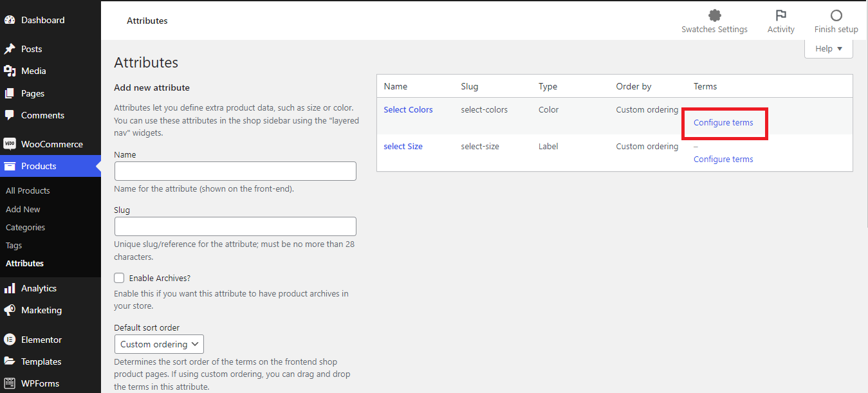Expand the Help dropdown tab
Screen dimensions: 868x393
click(828, 49)
